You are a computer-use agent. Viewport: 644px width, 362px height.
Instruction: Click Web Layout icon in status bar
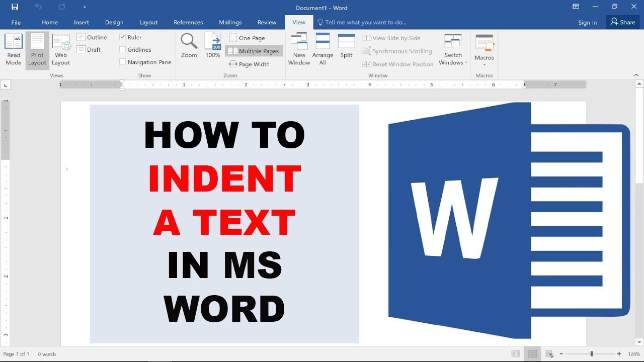(549, 354)
